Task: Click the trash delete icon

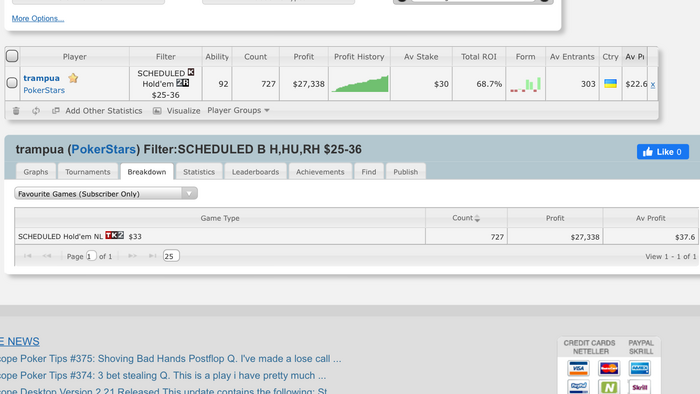Action: pyautogui.click(x=16, y=111)
